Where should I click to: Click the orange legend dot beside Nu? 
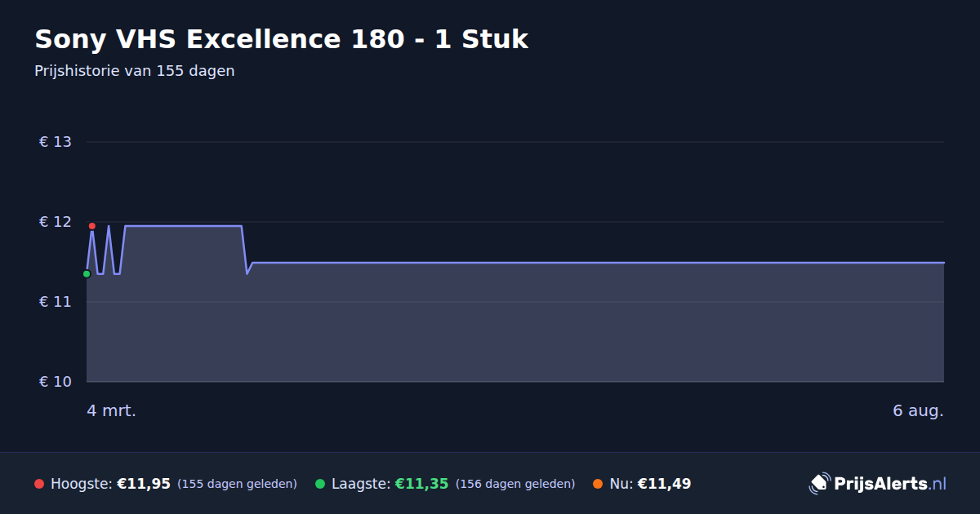tap(598, 484)
